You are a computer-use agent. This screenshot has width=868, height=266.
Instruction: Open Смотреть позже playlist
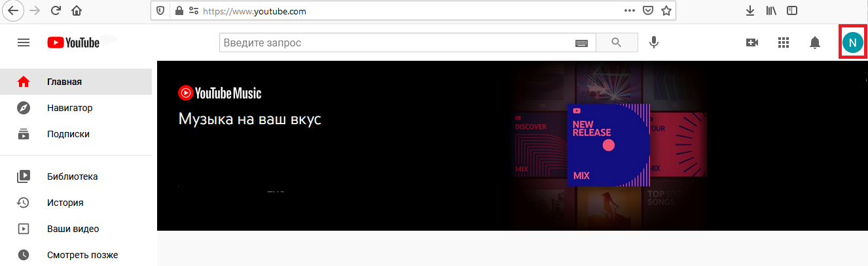[82, 255]
